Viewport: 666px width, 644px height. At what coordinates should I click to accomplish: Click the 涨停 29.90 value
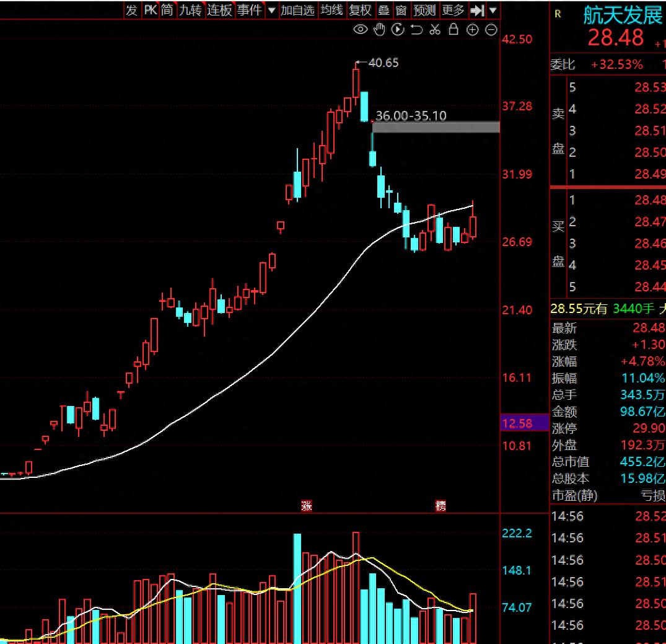tap(650, 428)
